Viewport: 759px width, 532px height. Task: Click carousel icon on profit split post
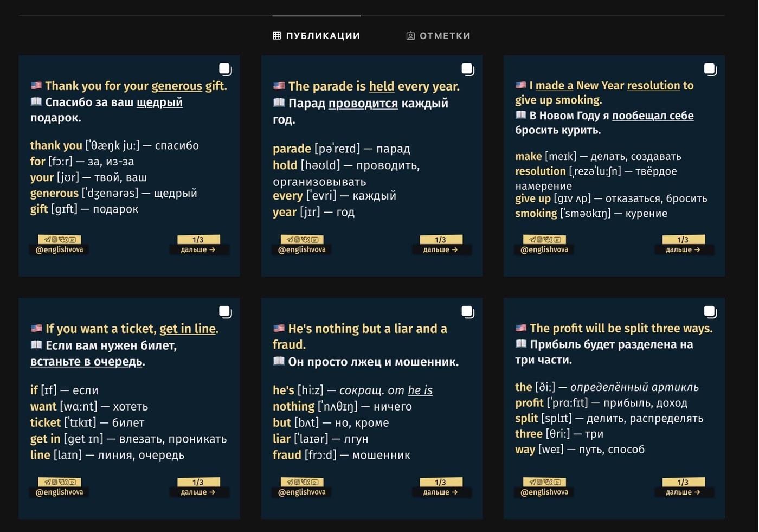coord(710,311)
